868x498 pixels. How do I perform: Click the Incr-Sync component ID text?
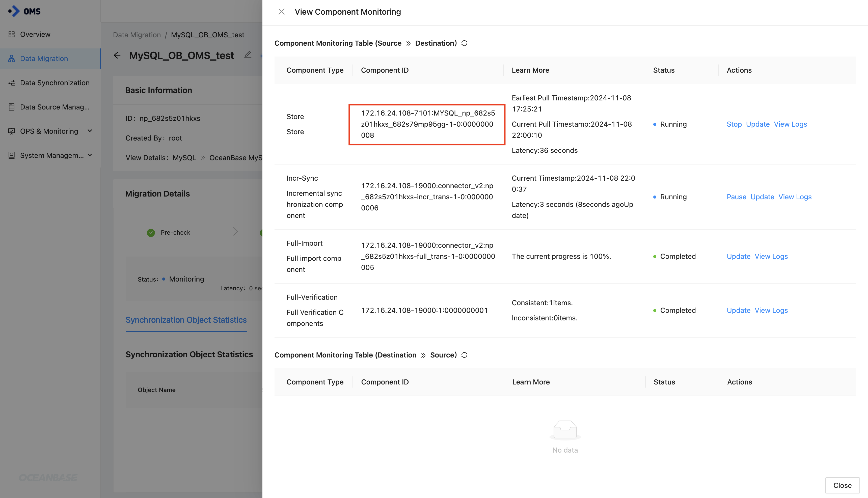tap(427, 197)
